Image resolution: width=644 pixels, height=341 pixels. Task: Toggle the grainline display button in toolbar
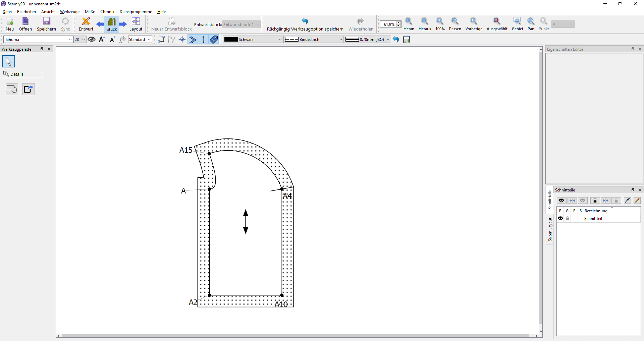pos(203,40)
